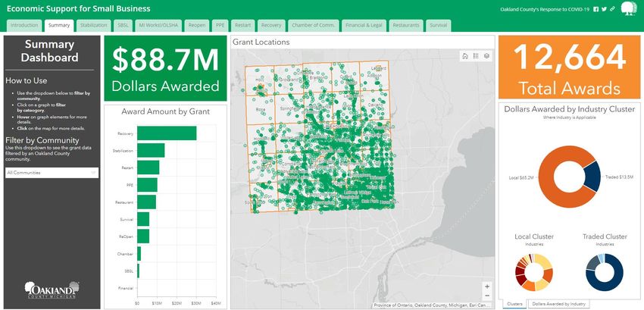Click the Facebook share icon
The image size is (644, 310).
(596, 8)
